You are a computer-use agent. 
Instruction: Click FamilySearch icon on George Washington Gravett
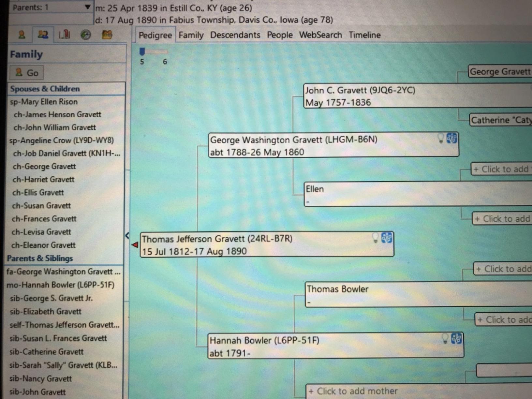452,139
